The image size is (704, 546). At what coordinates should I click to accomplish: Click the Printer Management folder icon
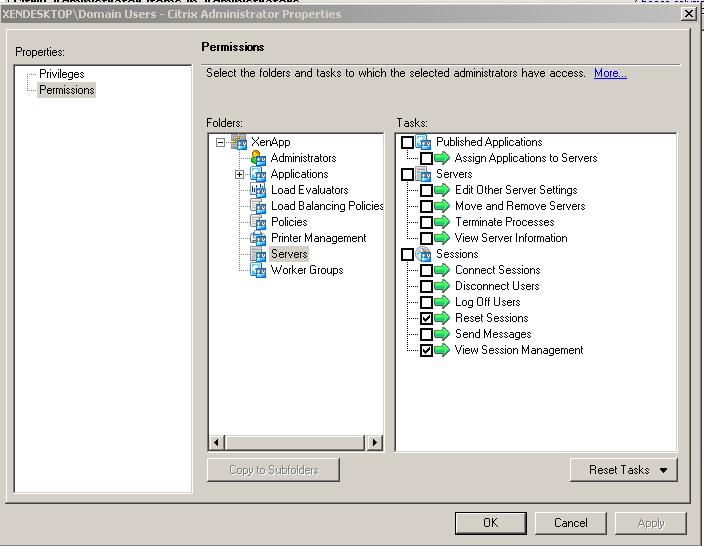click(258, 238)
